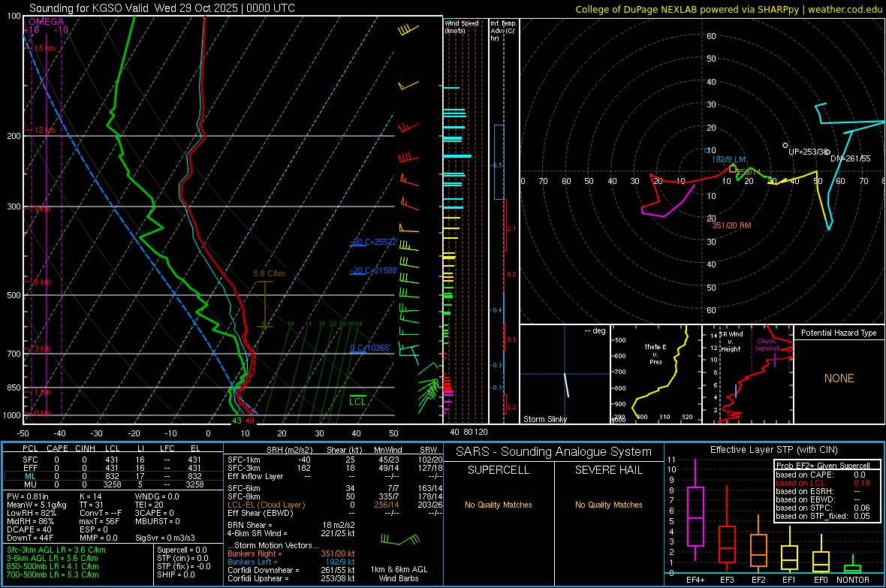Click the 1km & 6km AGL Wind Barbs caption
The width and height of the screenshot is (886, 588).
tap(399, 574)
